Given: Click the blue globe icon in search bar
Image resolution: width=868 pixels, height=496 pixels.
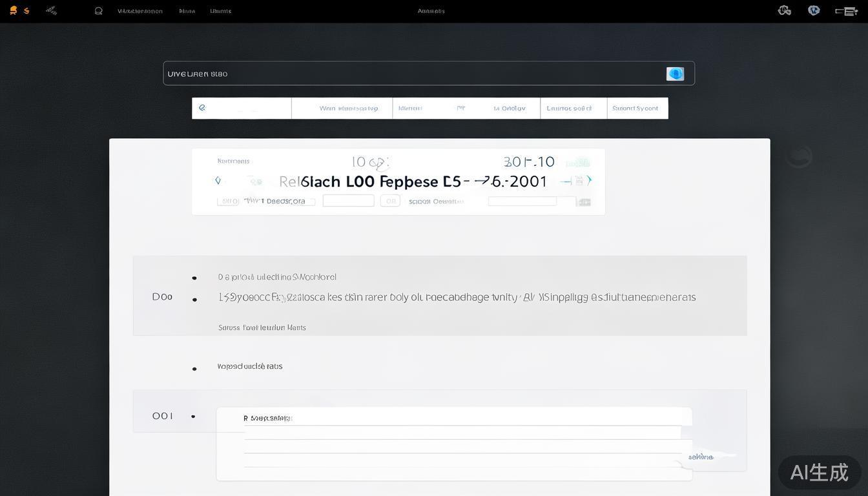Looking at the screenshot, I should (675, 74).
